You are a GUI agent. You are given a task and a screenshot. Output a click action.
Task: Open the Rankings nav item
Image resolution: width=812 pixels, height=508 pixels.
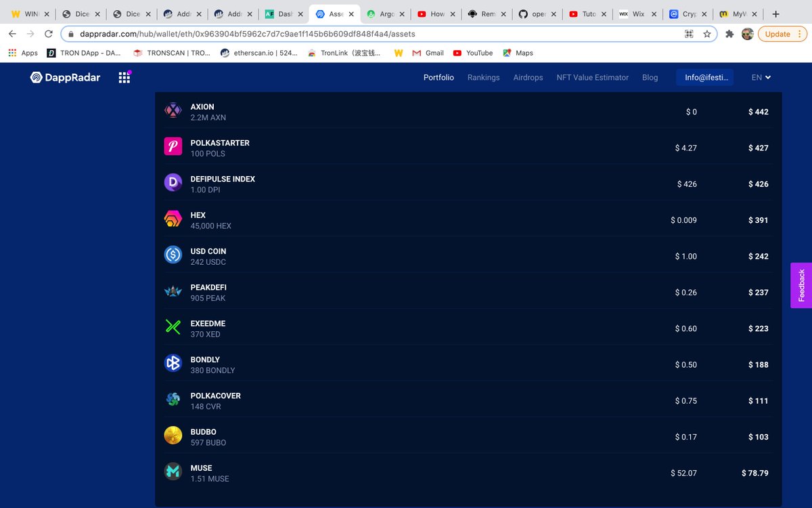pos(483,78)
